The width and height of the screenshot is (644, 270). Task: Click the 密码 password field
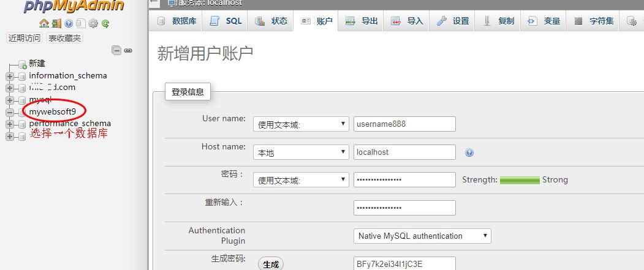[404, 180]
